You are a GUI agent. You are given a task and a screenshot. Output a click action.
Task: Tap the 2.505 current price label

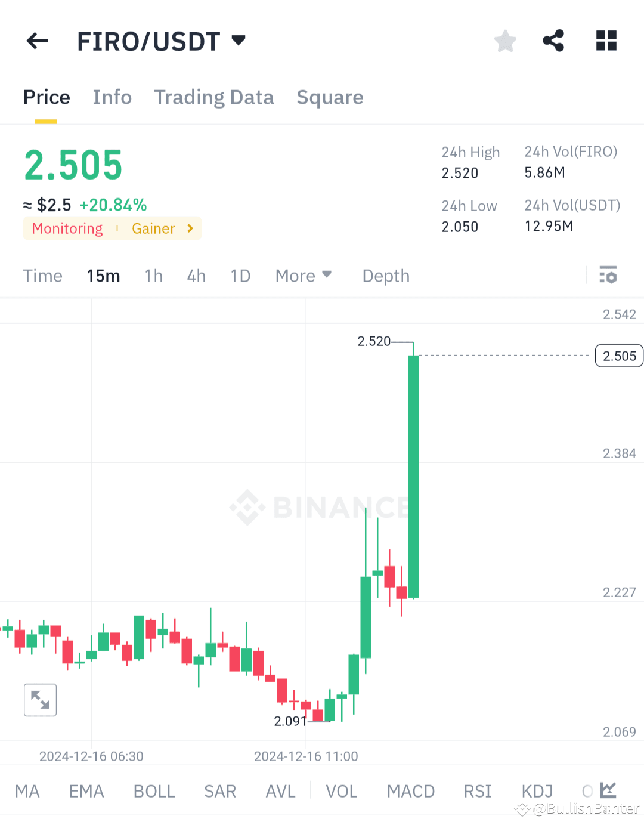(618, 356)
